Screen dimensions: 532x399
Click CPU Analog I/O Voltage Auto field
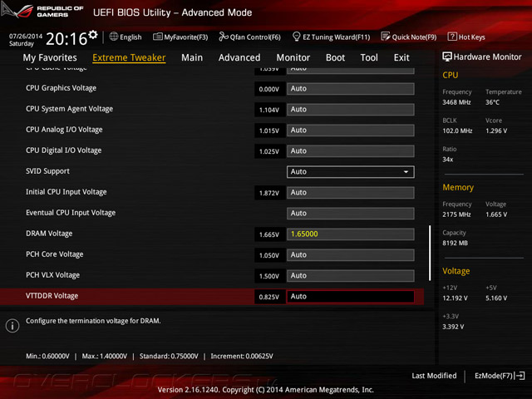pyautogui.click(x=350, y=131)
